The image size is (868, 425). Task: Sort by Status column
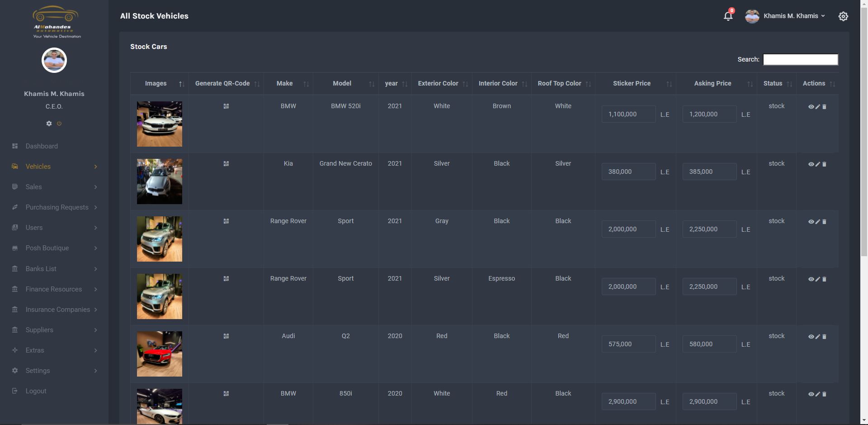pyautogui.click(x=777, y=83)
